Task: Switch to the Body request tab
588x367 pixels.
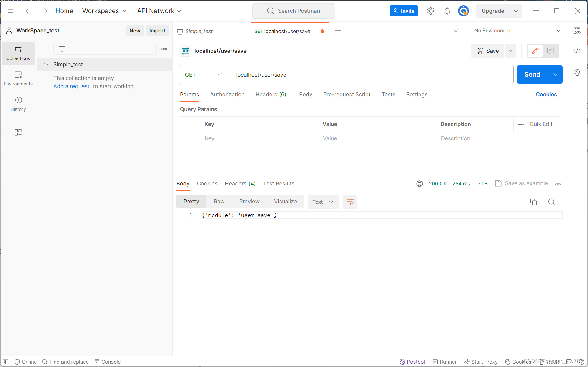Action: [x=305, y=94]
